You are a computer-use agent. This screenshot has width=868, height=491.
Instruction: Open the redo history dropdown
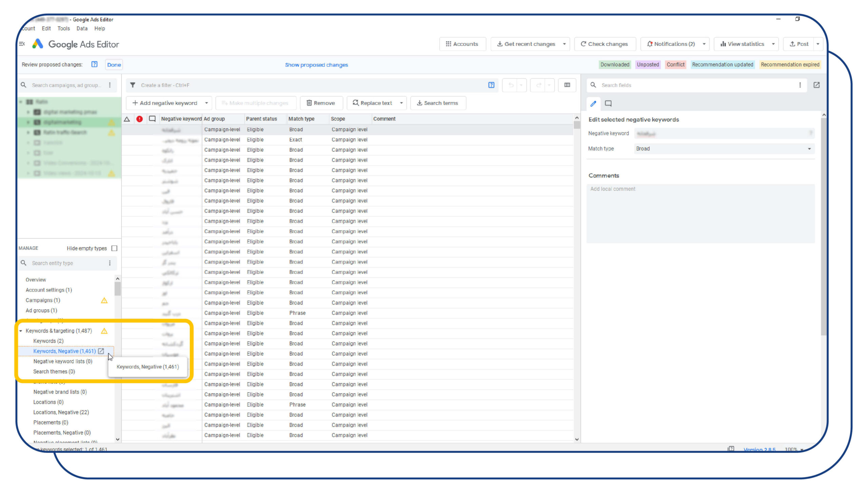(549, 85)
